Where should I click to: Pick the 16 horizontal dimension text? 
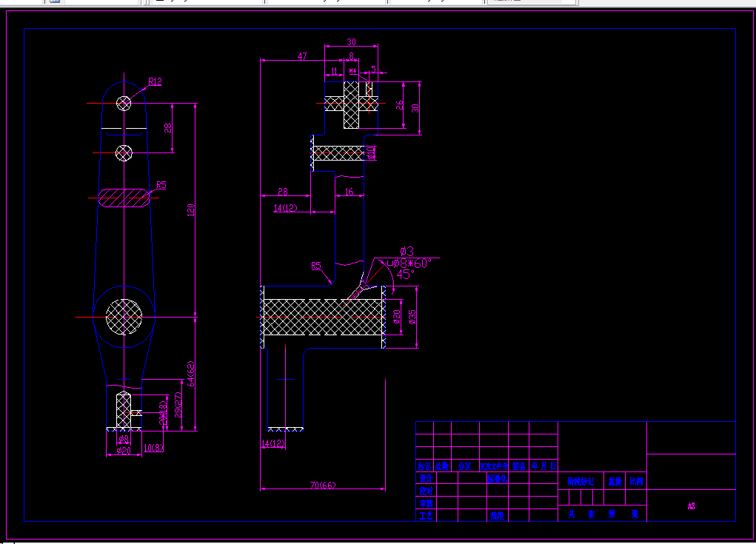click(x=349, y=192)
